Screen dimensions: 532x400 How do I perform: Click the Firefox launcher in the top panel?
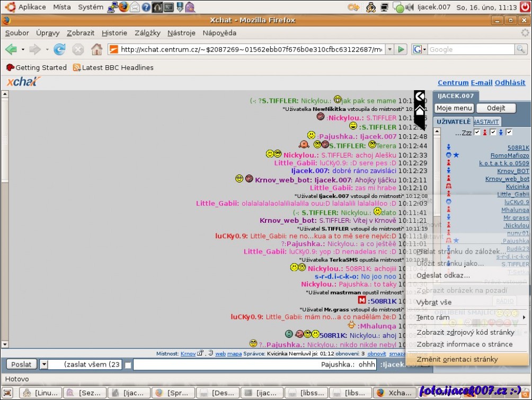pos(123,7)
